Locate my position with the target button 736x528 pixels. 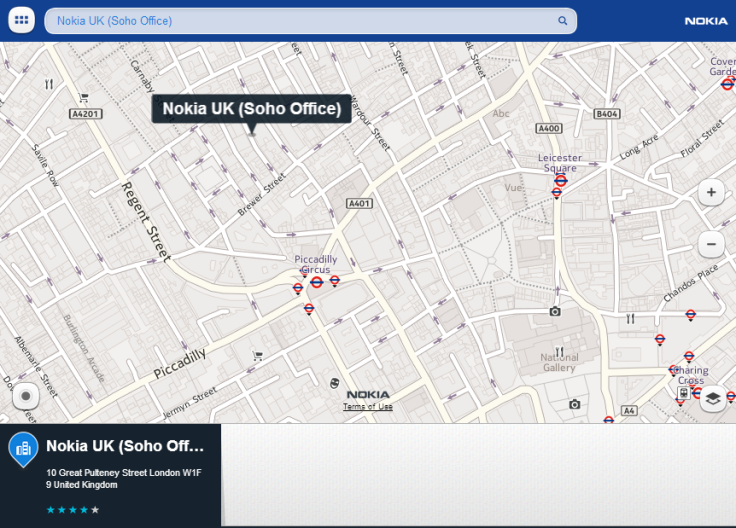(26, 396)
